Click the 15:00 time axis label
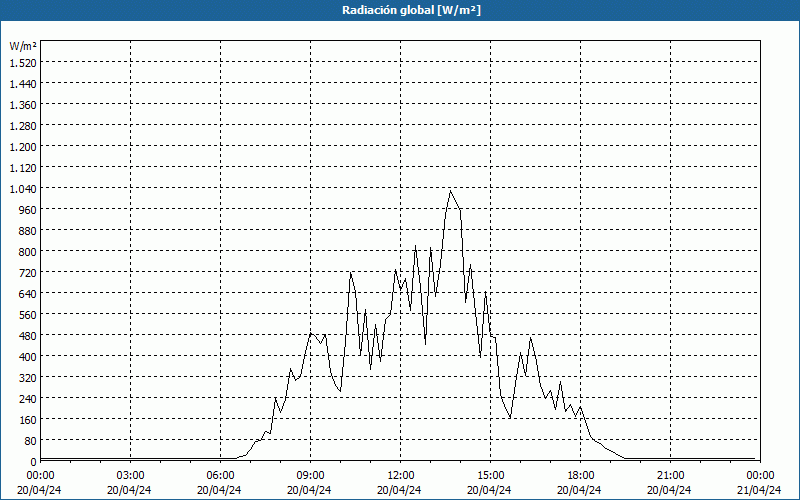This screenshot has width=800, height=500. (x=490, y=476)
